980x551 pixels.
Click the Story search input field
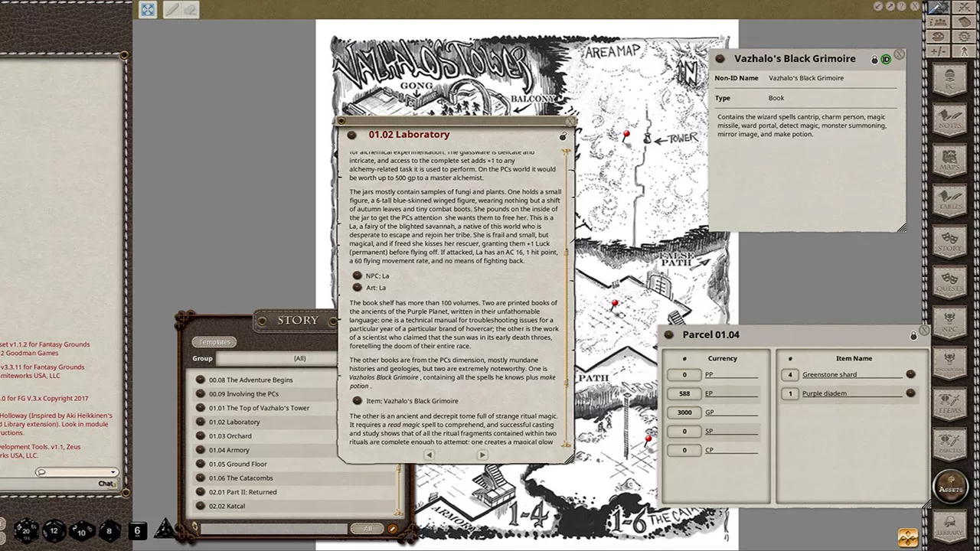click(x=274, y=529)
